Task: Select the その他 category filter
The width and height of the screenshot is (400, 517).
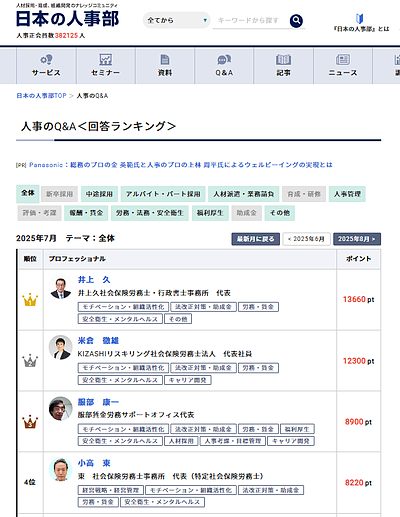Action: click(x=280, y=213)
